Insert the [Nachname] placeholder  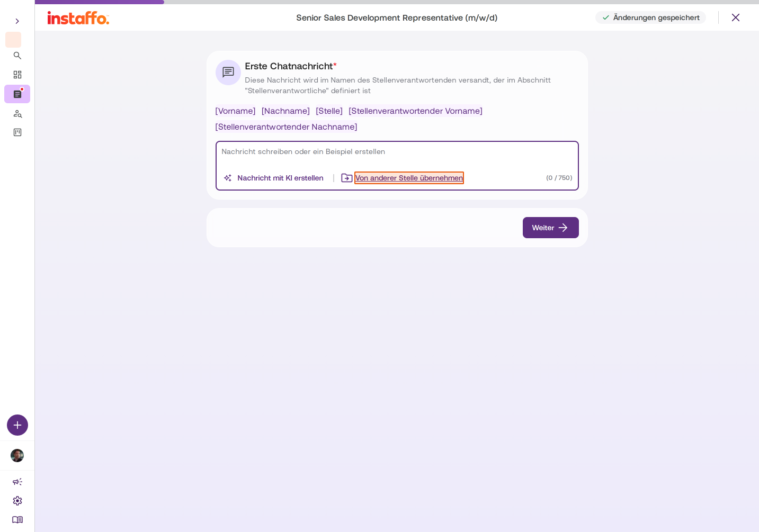(x=285, y=111)
